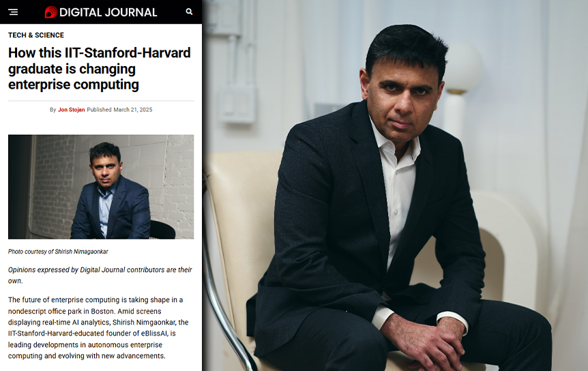Open the article's inline portrait photo
The height and width of the screenshot is (371, 588).
[101, 187]
